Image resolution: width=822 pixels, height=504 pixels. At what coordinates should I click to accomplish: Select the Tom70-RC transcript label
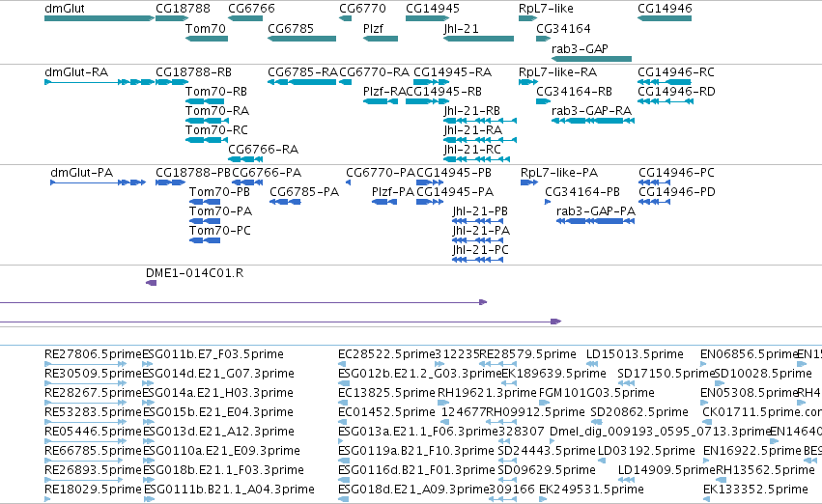pos(216,130)
